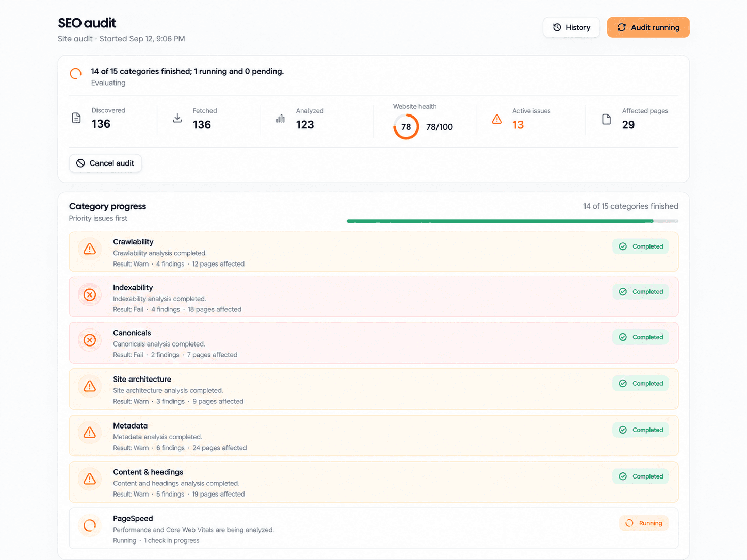Open the Indexability category title
The image size is (747, 560).
(x=133, y=288)
